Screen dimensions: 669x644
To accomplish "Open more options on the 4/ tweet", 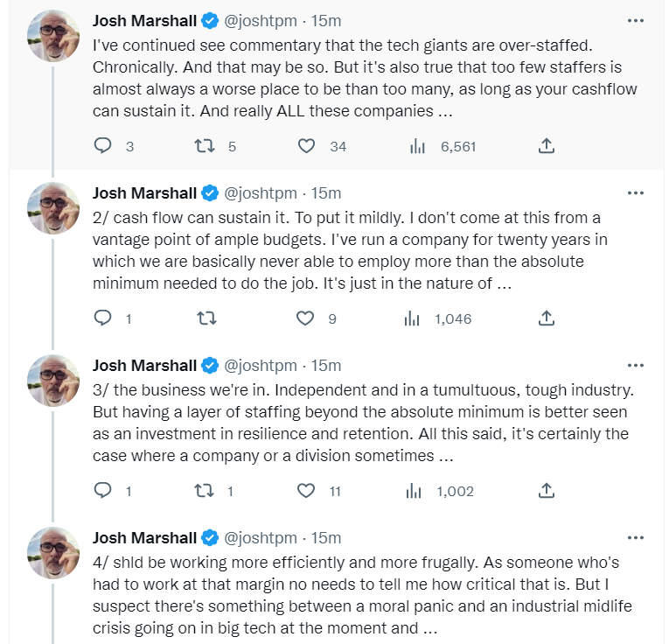I will point(637,537).
